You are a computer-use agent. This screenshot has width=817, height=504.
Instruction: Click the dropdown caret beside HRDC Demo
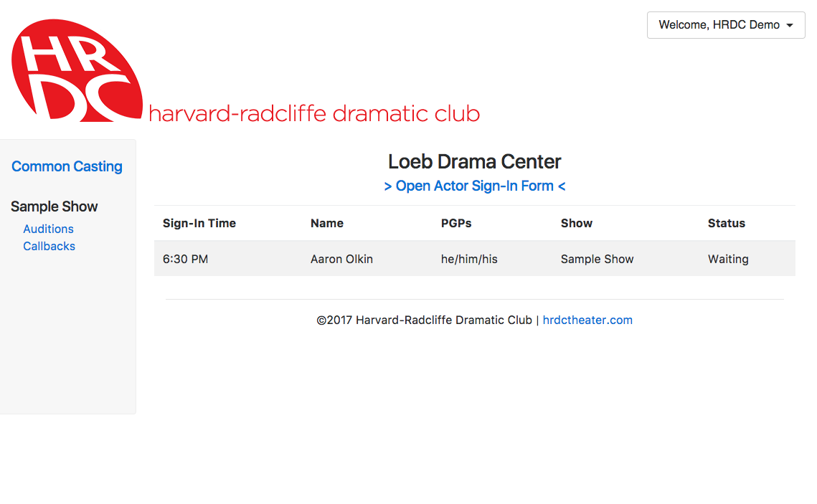click(x=790, y=26)
